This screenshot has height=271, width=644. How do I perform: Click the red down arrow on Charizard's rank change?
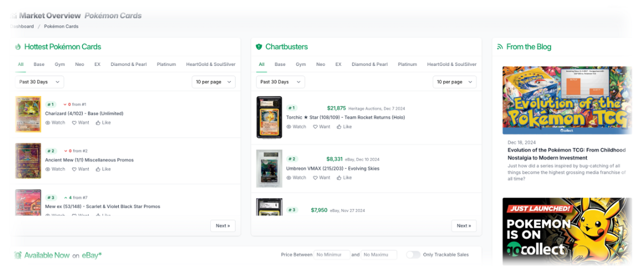tap(65, 105)
